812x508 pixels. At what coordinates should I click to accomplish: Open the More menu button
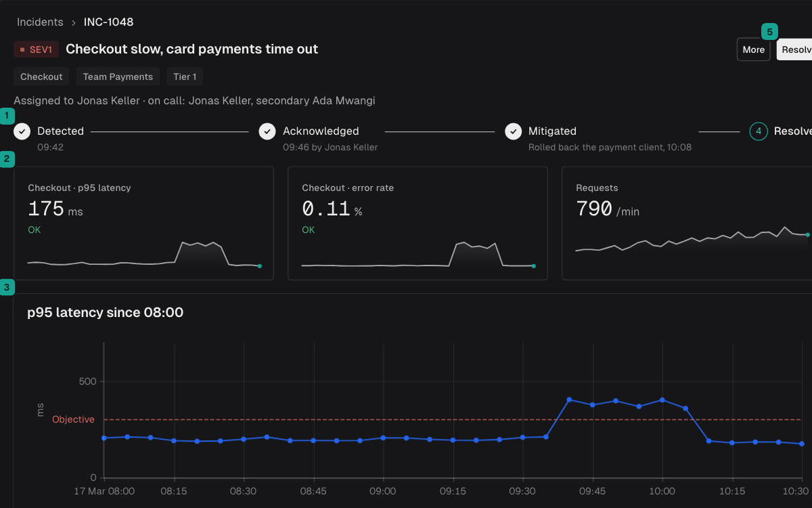coord(753,49)
